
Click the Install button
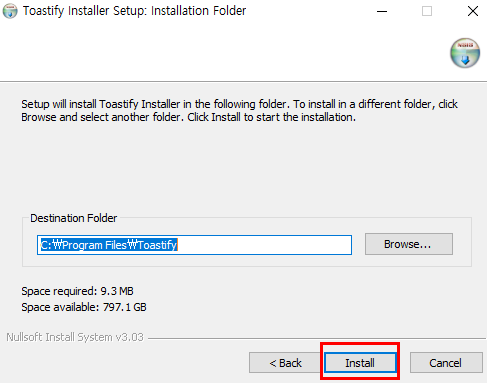pos(360,363)
